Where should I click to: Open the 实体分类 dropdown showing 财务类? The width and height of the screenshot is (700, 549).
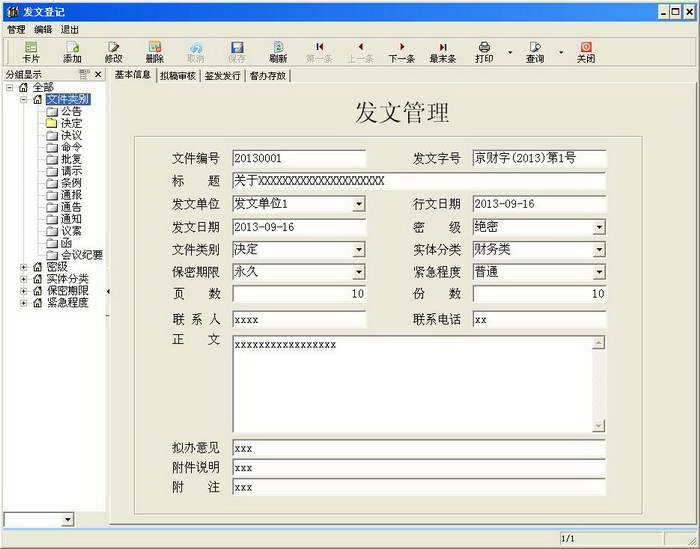(599, 250)
